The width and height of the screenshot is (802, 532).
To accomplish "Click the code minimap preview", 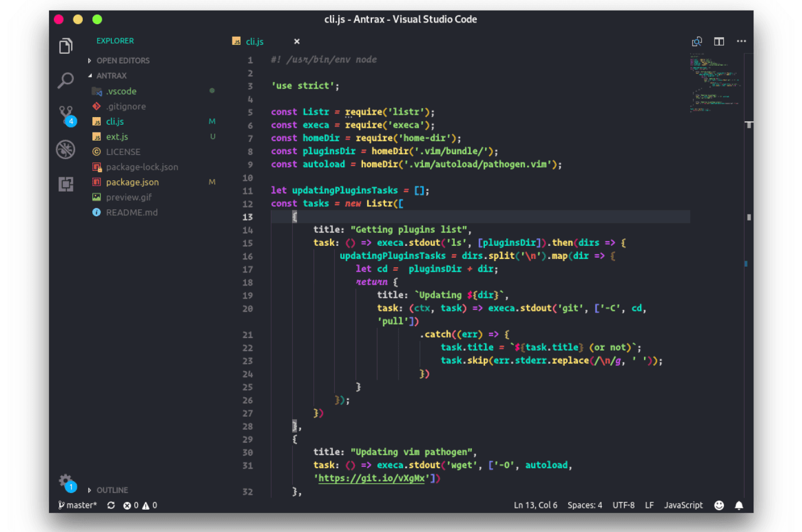I will (x=714, y=83).
